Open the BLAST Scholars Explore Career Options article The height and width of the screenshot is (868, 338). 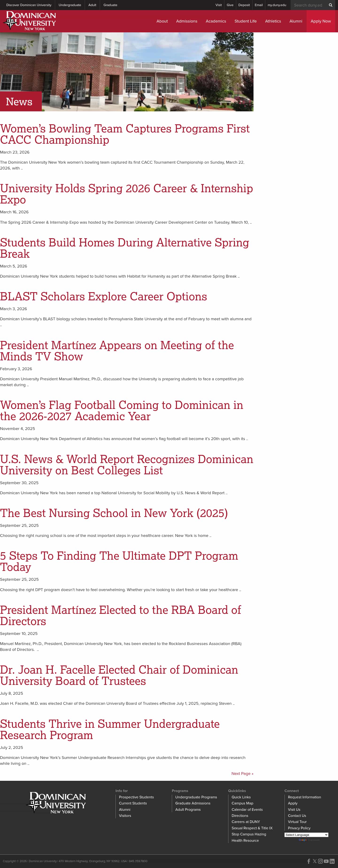tap(103, 297)
